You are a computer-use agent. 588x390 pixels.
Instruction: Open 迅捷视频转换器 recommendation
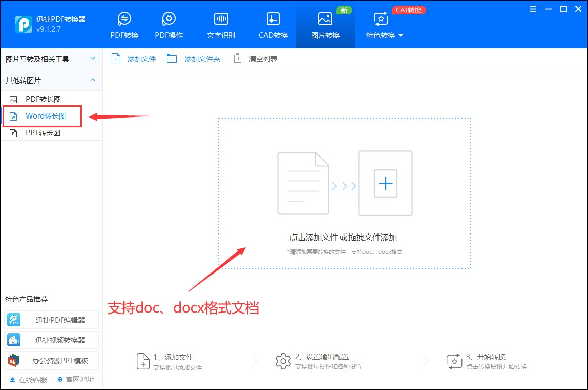52,340
